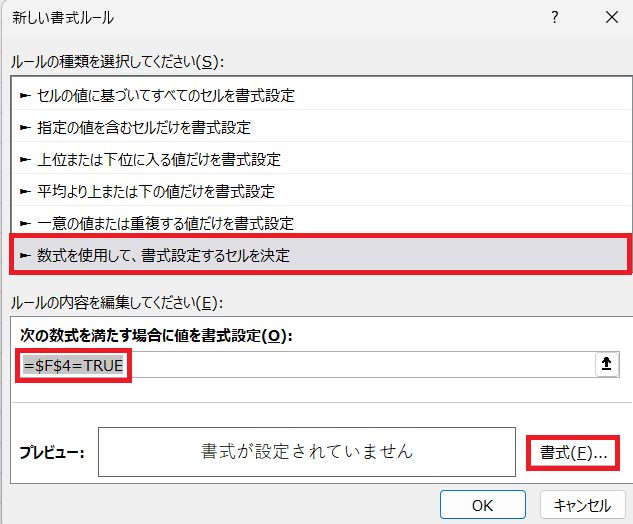The image size is (633, 524).
Task: Confirm the rule with OK button
Action: click(x=483, y=505)
